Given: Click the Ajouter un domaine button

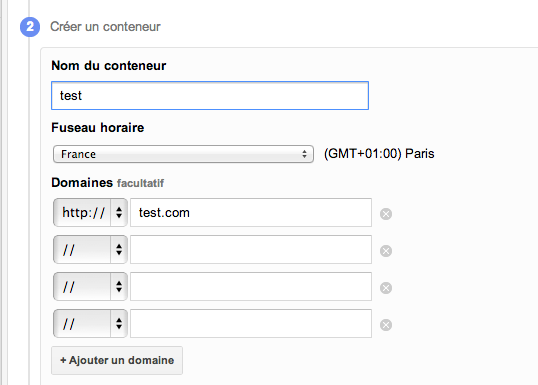Looking at the screenshot, I should [117, 360].
